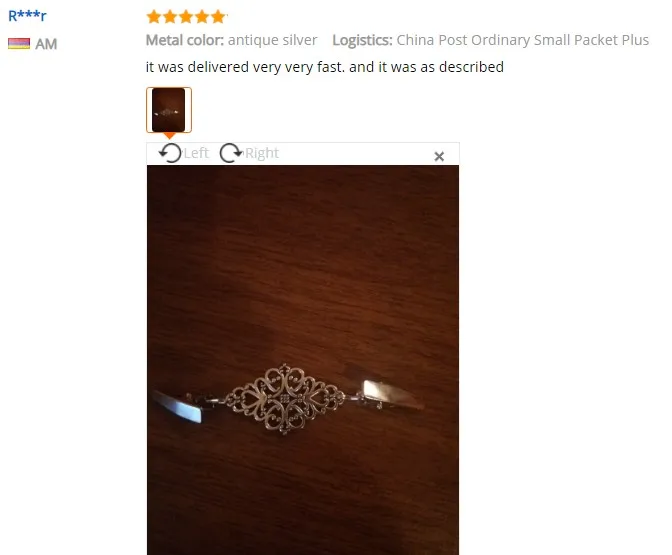Image resolution: width=672 pixels, height=555 pixels.
Task: Open reviewer profile R***r
Action: 27,16
